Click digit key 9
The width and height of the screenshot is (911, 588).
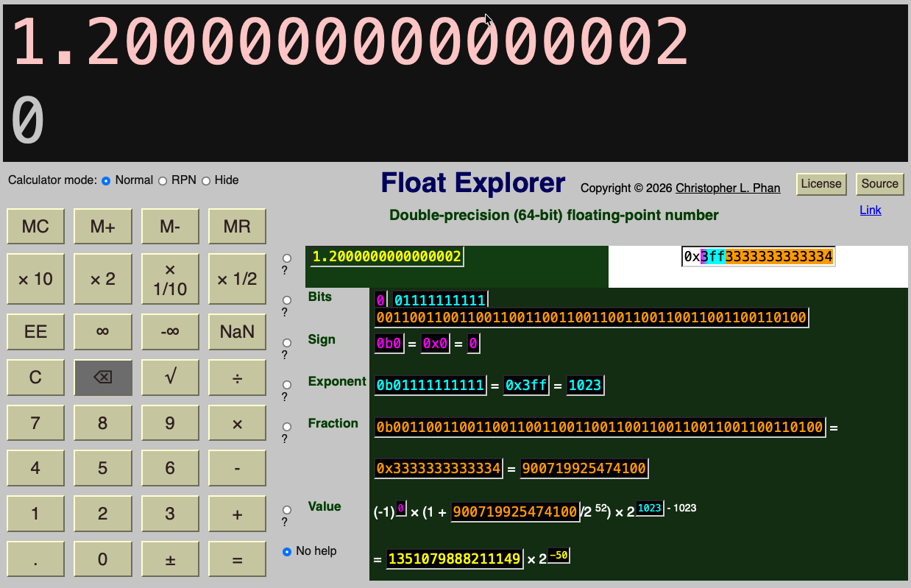click(170, 423)
